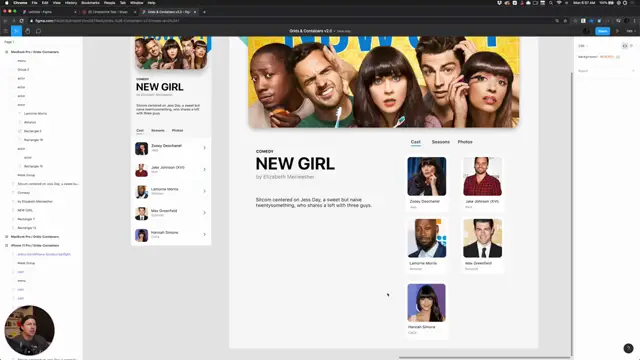Click Photos tab in mobile design
Image resolution: width=640 pixels, height=360 pixels.
tap(178, 131)
